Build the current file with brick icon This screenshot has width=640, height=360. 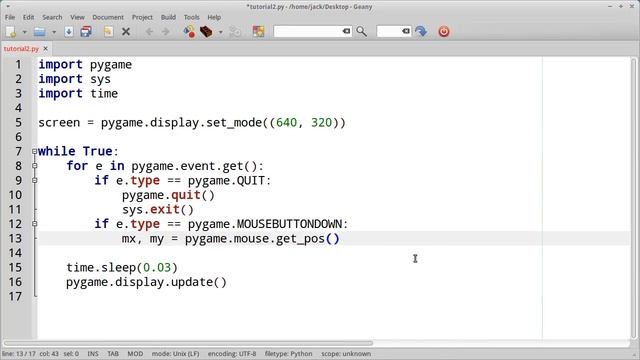pos(206,31)
